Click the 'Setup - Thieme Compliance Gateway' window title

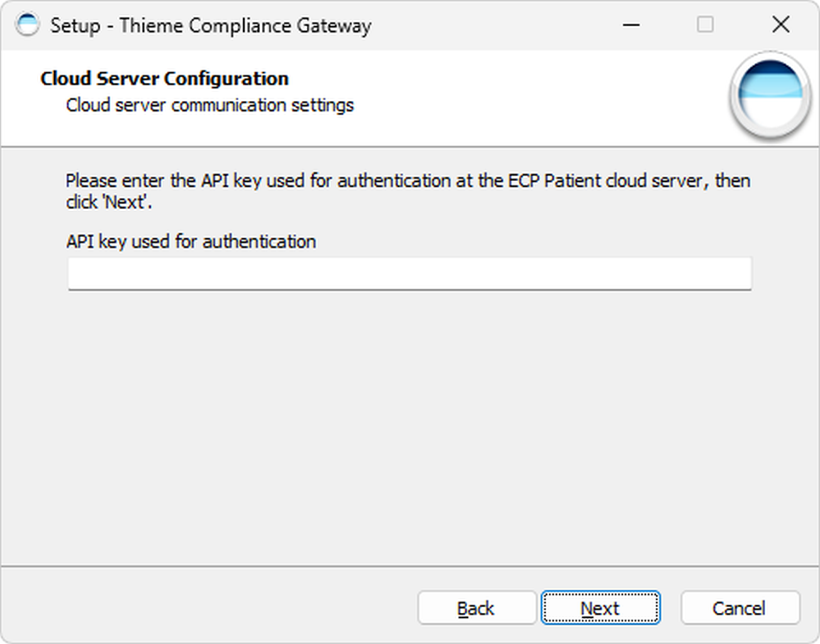click(x=211, y=26)
